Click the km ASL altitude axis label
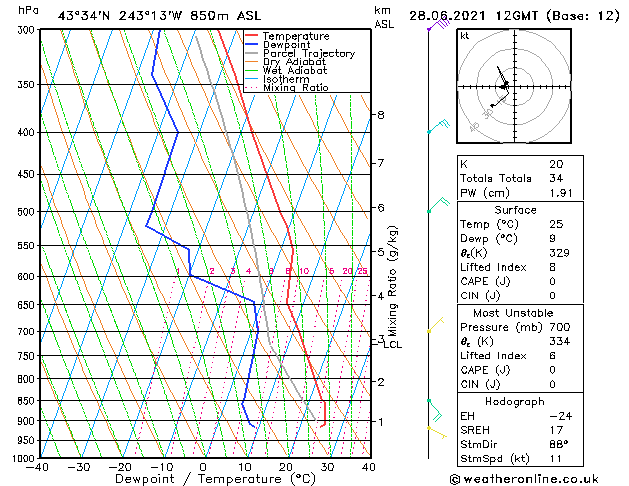Image resolution: width=629 pixels, height=486 pixels. [384, 17]
